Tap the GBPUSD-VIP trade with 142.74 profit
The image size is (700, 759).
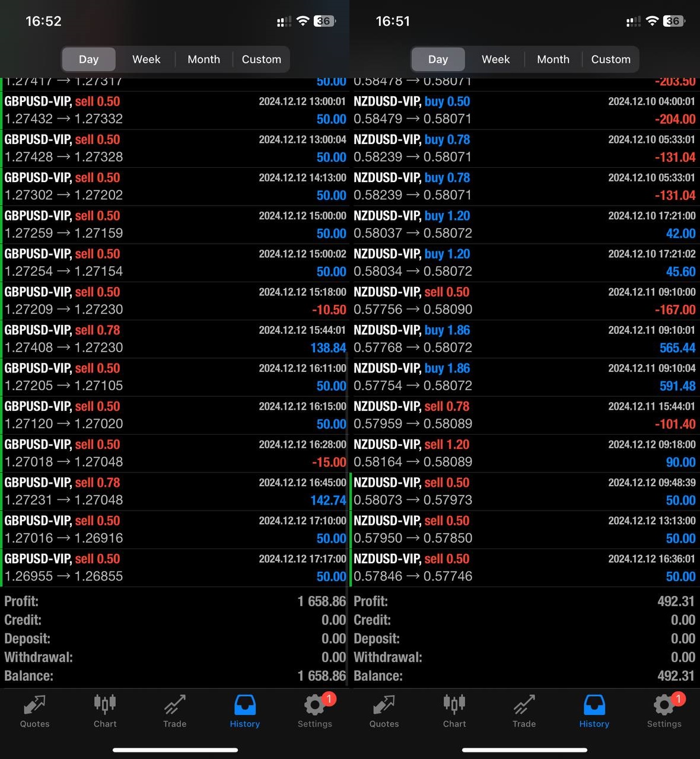coord(175,491)
